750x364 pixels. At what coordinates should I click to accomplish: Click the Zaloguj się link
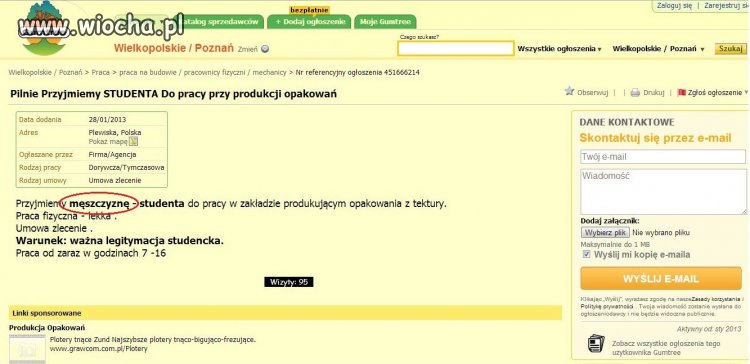click(674, 6)
